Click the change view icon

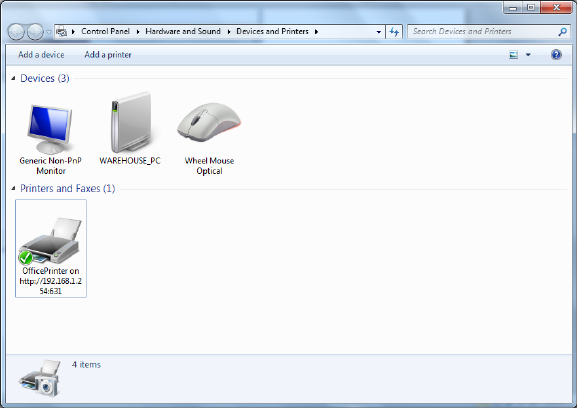click(x=513, y=55)
